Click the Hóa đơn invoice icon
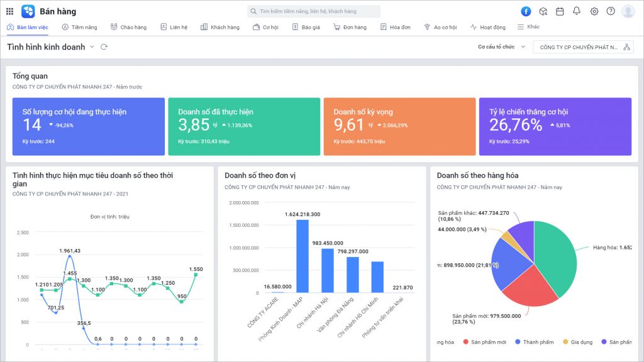 (x=383, y=27)
